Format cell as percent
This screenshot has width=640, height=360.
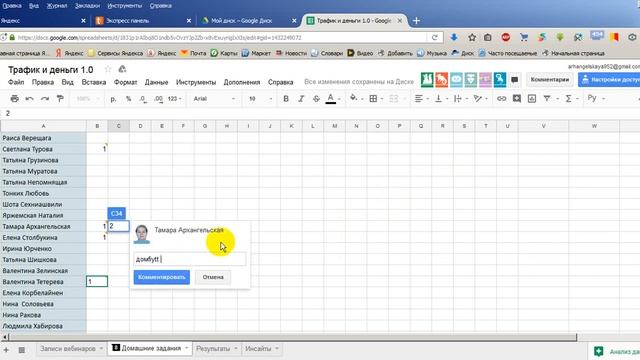tap(128, 99)
